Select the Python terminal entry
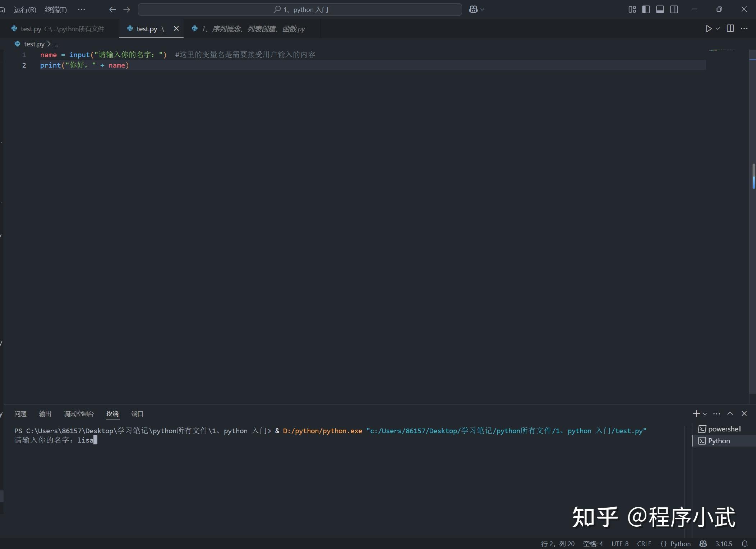Image resolution: width=756 pixels, height=549 pixels. 724,441
